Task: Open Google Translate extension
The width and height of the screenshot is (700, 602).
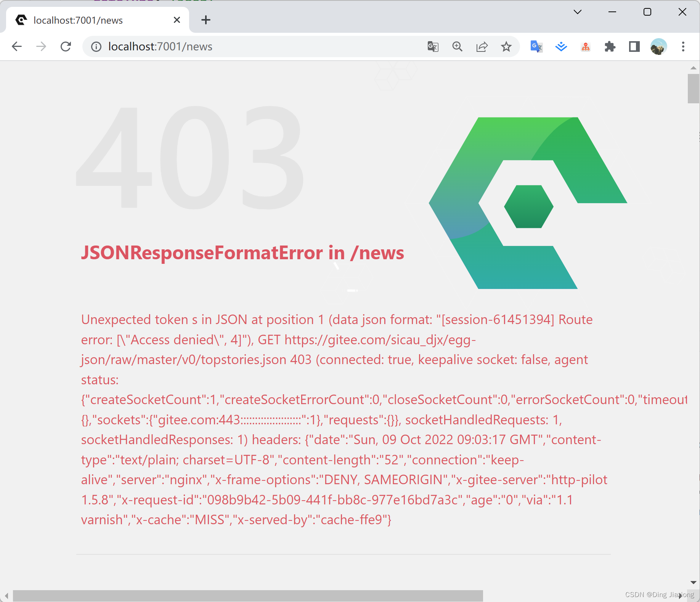Action: 536,47
